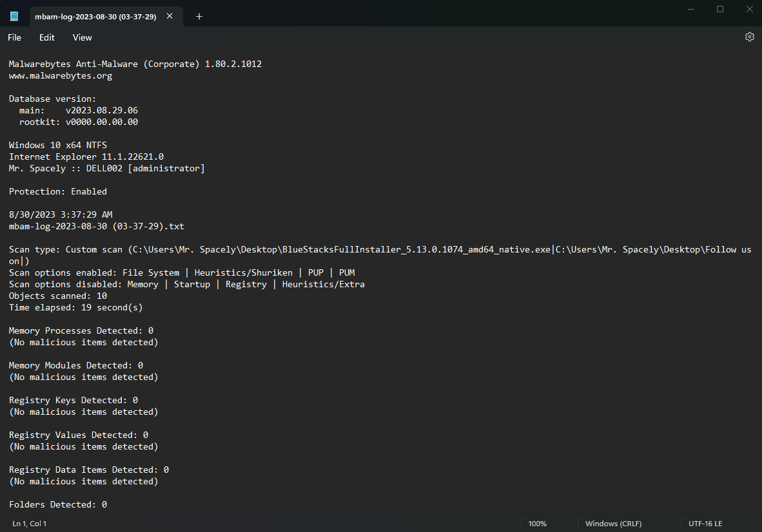Click the 'Scan type: Custom scan' line
Viewport: 762px width, 532px height.
(x=380, y=249)
